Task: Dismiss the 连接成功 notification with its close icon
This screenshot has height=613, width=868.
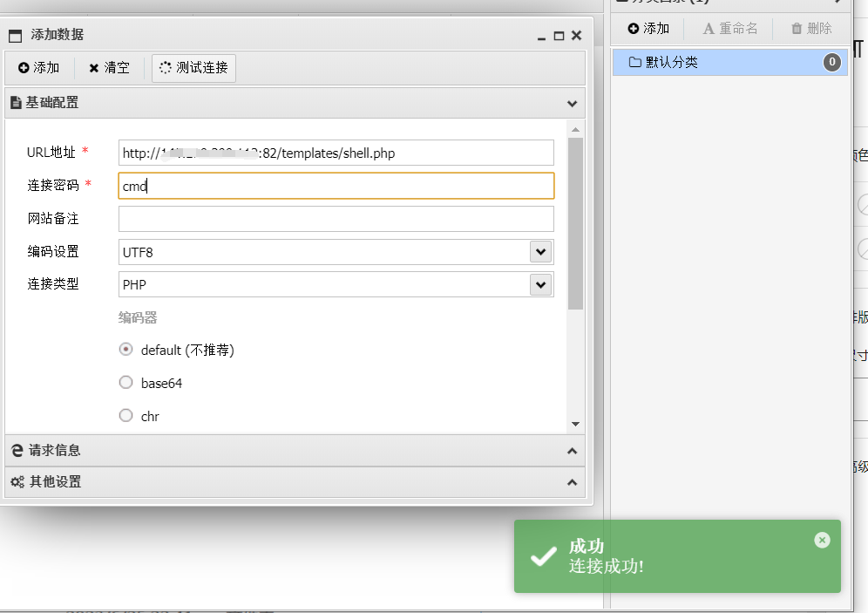Action: coord(822,540)
